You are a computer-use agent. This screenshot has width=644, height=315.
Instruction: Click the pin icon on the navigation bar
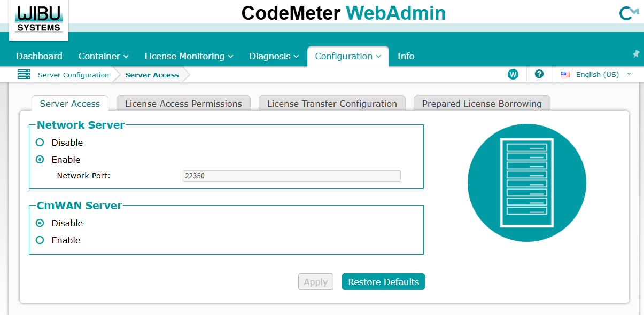point(636,54)
